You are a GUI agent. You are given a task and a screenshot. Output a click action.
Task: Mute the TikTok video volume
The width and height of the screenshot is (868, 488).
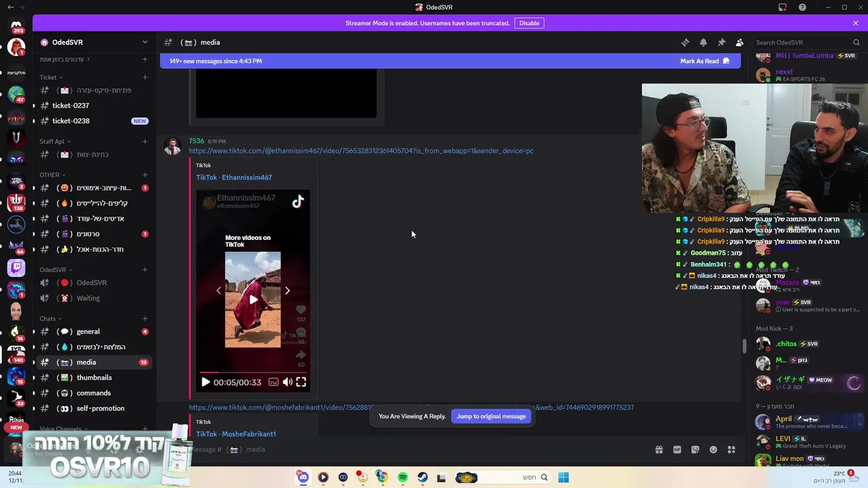tap(288, 382)
